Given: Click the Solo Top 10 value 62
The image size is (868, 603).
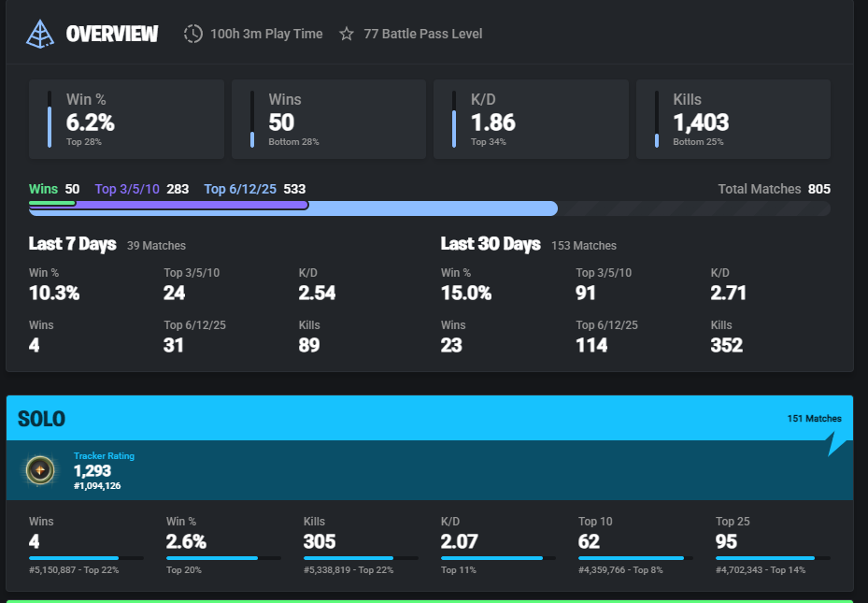Looking at the screenshot, I should coord(589,541).
